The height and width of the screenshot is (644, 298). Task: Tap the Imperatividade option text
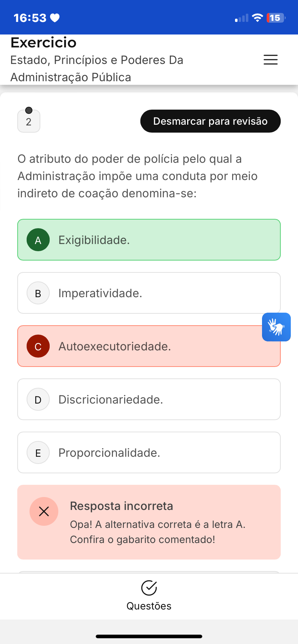tap(100, 293)
